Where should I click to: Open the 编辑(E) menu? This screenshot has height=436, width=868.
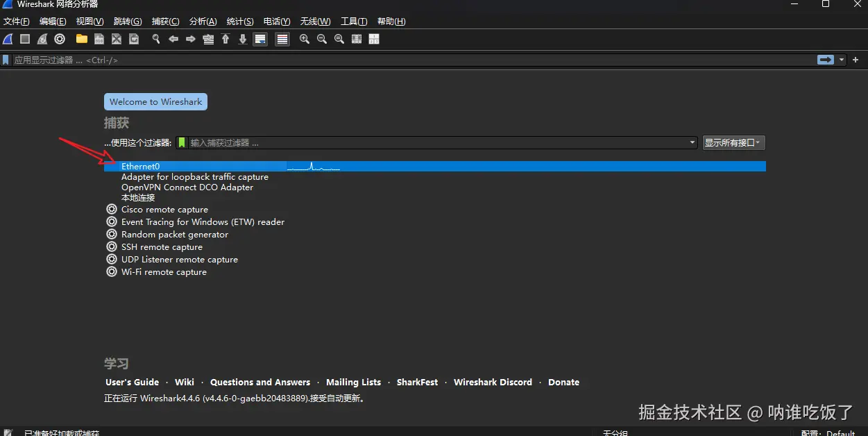click(53, 22)
